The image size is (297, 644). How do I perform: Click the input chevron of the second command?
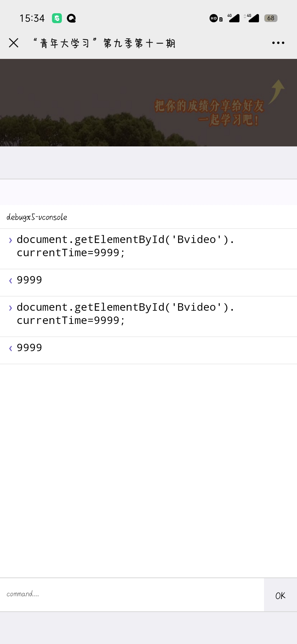coord(10,308)
